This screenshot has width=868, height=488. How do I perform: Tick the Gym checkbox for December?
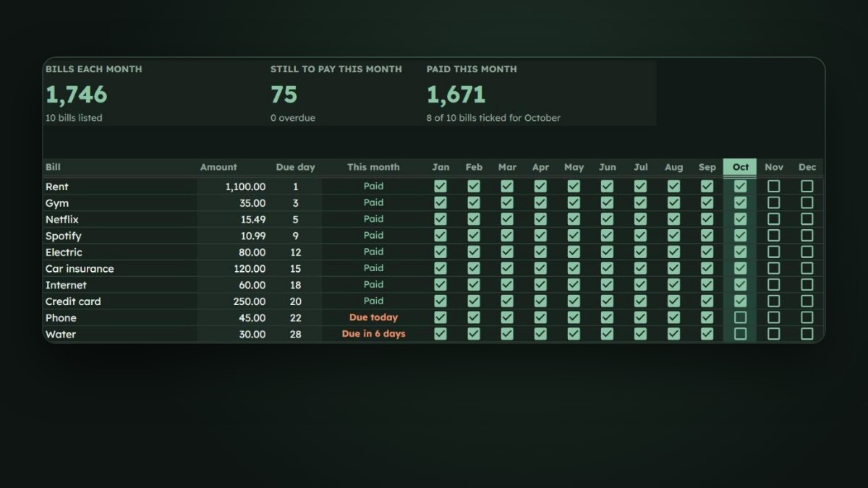tap(807, 202)
